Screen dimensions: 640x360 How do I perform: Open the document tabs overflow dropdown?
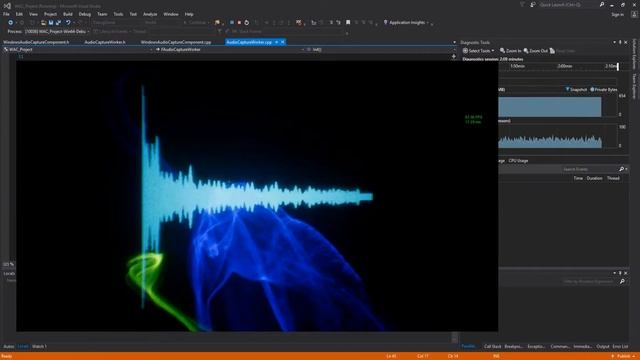pyautogui.click(x=454, y=42)
